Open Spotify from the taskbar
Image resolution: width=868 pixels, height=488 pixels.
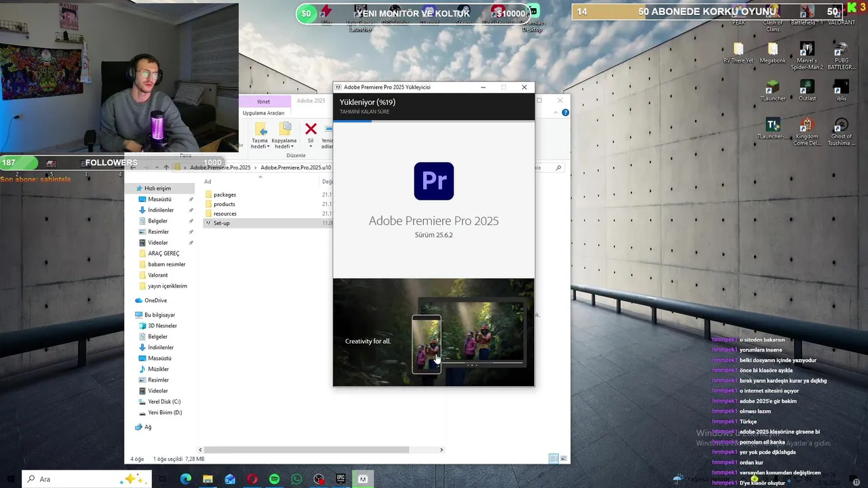coord(274,479)
